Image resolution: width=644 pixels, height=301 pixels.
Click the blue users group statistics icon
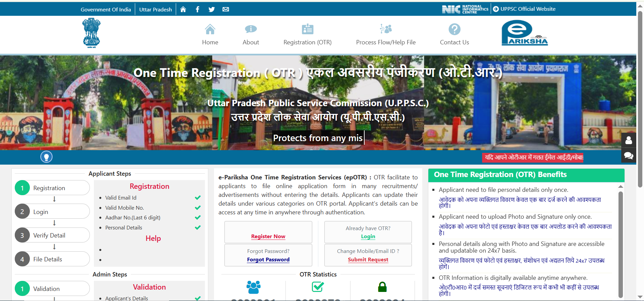(x=254, y=287)
